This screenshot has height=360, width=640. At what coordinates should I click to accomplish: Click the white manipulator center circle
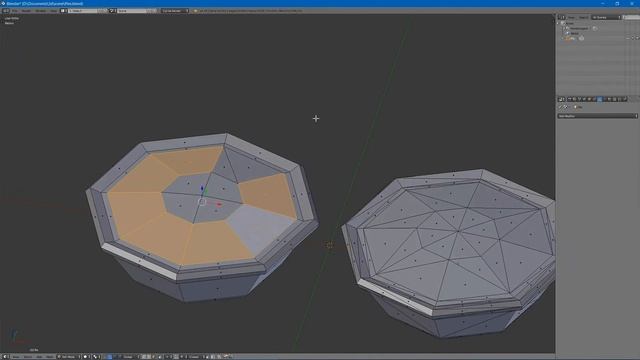click(x=202, y=202)
